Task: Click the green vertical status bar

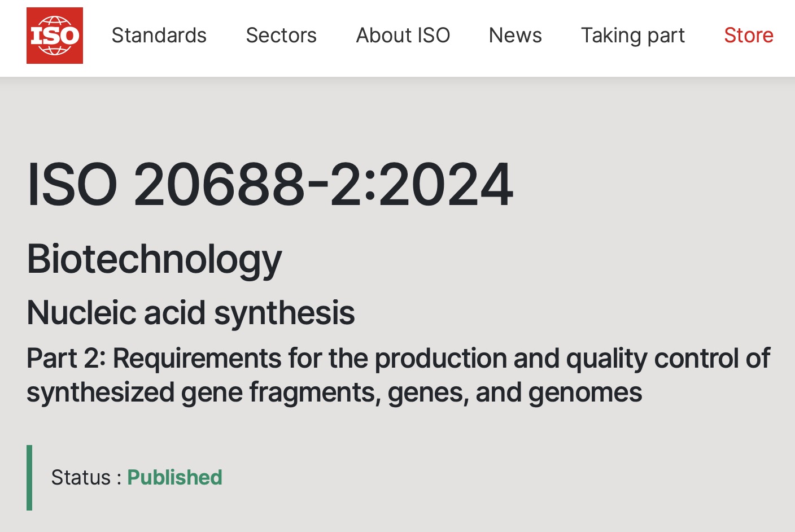Action: [29, 478]
